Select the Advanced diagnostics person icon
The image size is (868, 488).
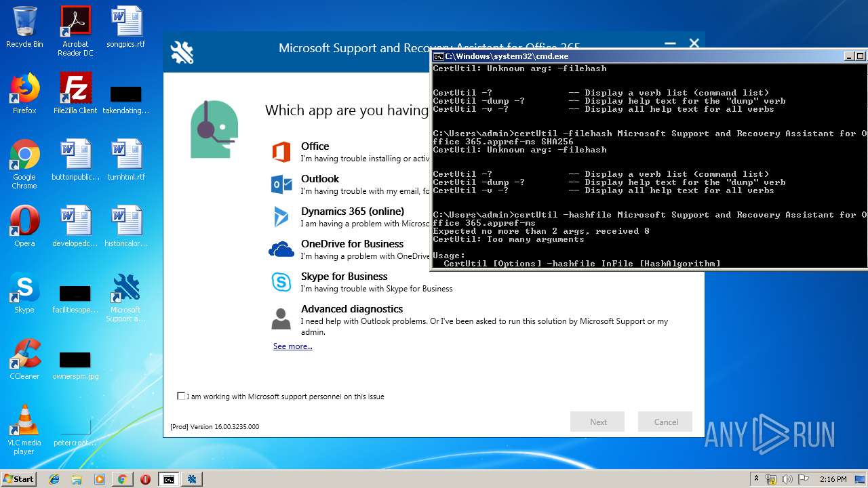(x=281, y=319)
